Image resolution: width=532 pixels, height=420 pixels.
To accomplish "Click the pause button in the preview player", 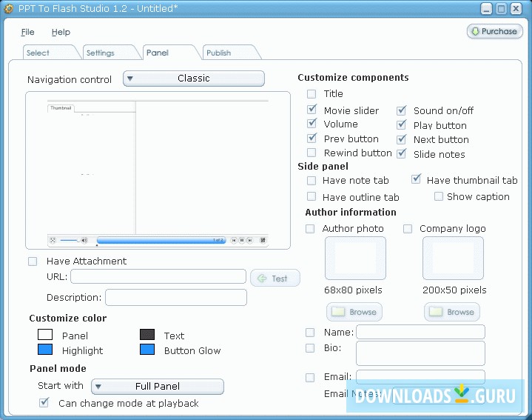I will pos(242,241).
